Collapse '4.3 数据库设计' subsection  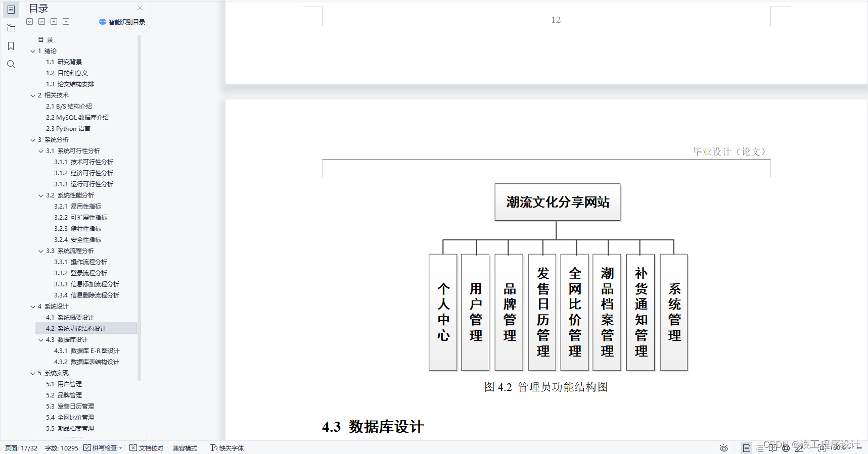(41, 340)
